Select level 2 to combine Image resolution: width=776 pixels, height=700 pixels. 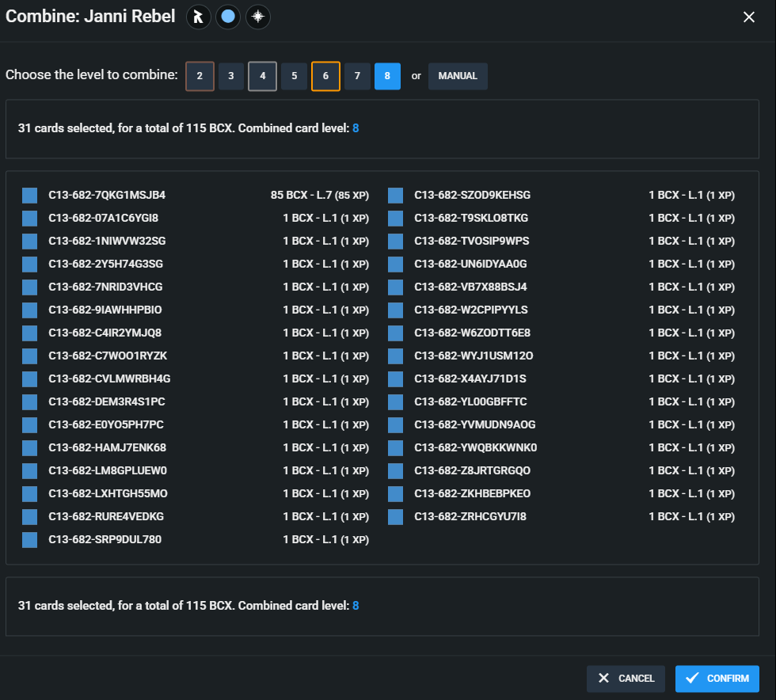tap(200, 76)
